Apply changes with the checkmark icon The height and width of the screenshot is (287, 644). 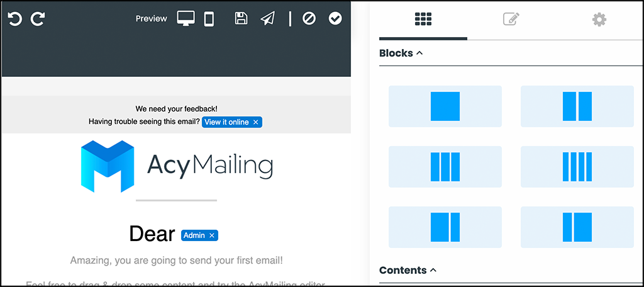(335, 18)
